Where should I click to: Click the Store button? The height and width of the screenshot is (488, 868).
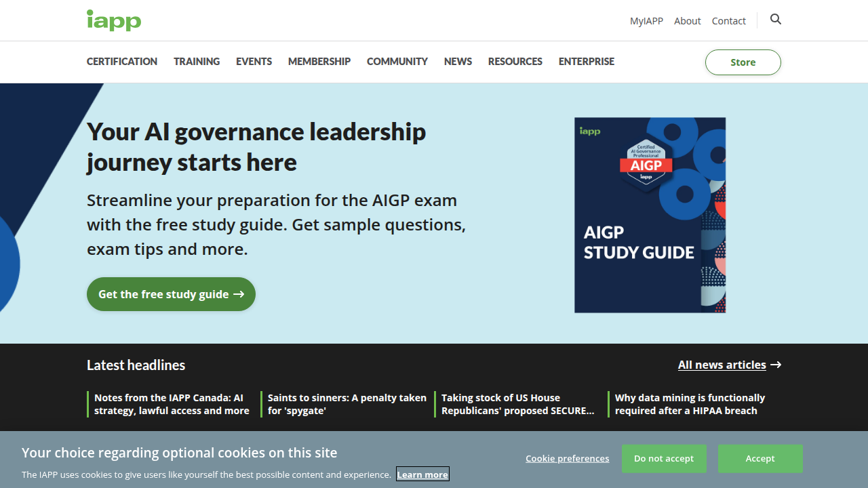tap(743, 62)
